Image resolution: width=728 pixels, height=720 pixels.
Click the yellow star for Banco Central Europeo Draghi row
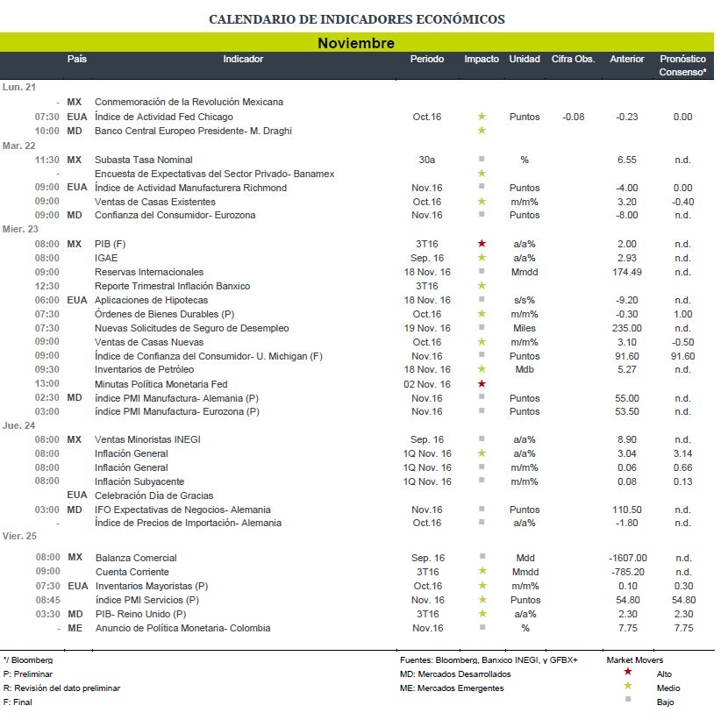[482, 130]
